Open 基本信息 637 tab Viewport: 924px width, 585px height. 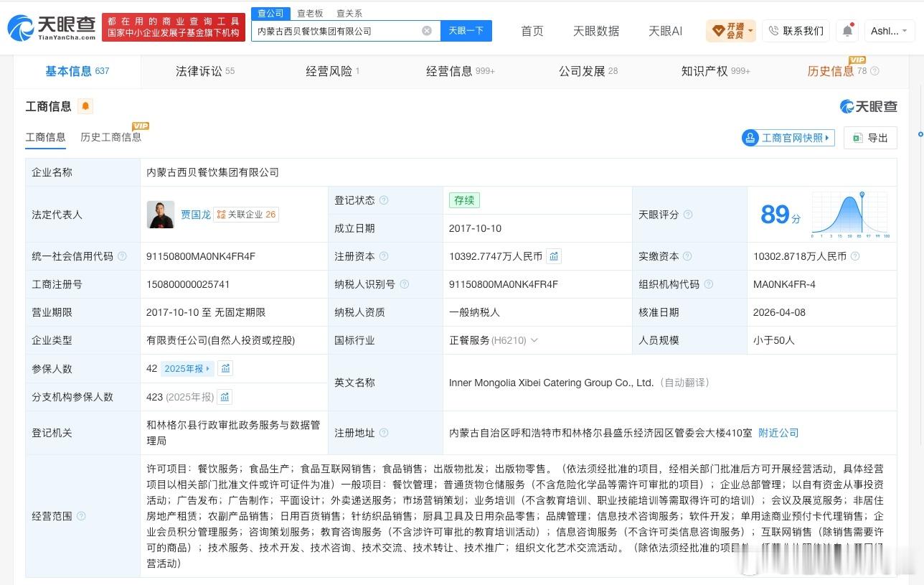pos(77,71)
